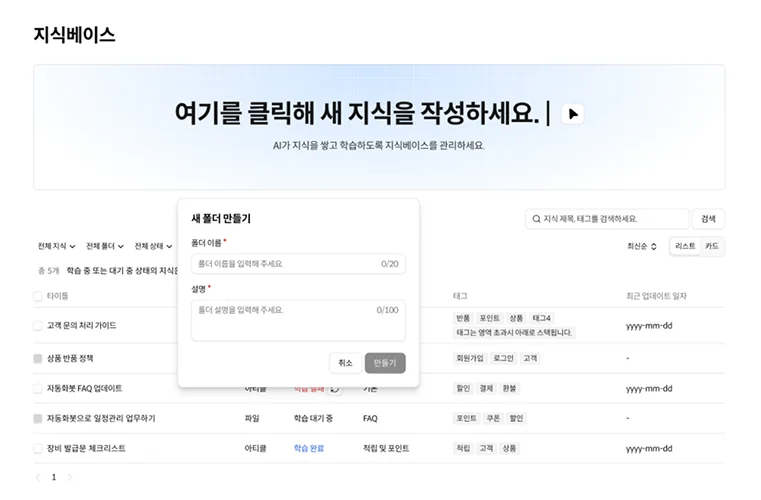Click the 태그4 tag
761x500 pixels.
pyautogui.click(x=541, y=318)
